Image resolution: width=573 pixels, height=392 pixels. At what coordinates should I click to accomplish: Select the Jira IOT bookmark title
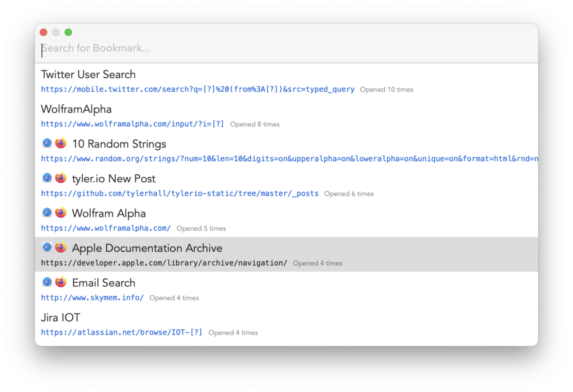(x=60, y=318)
